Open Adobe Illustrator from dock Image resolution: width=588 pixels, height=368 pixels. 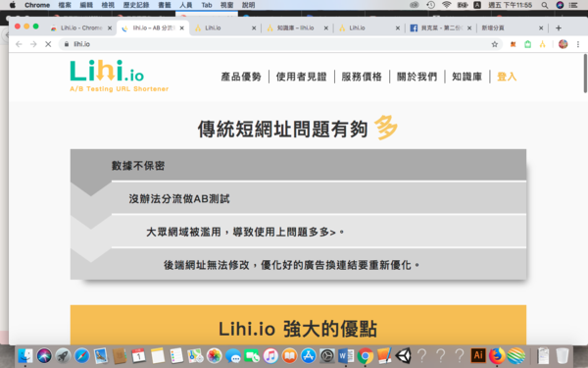point(478,355)
